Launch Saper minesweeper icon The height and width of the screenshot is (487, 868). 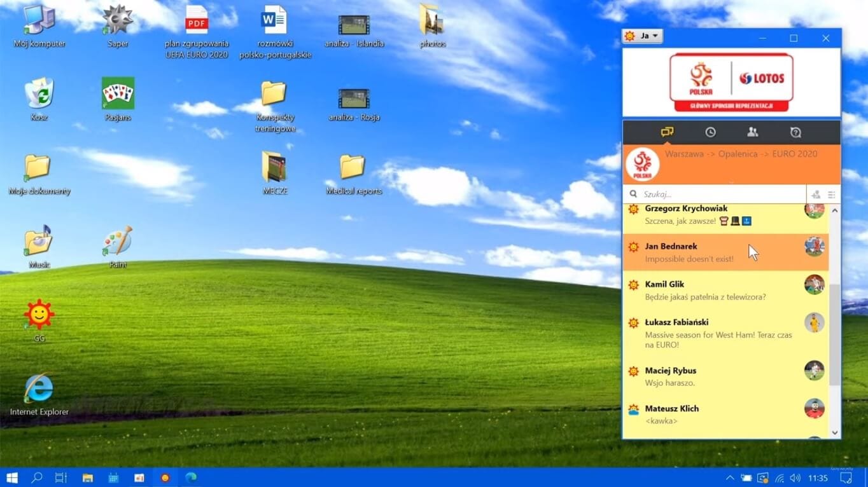tap(118, 22)
